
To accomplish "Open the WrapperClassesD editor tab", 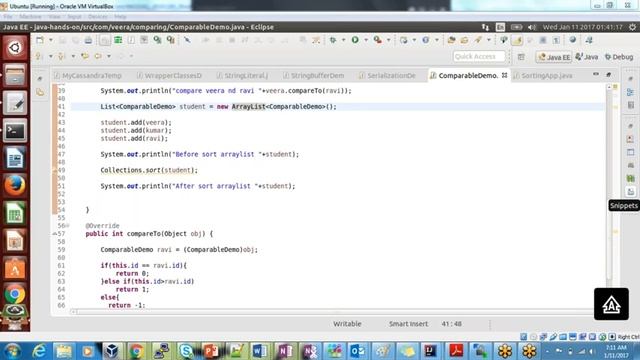I will coord(169,76).
